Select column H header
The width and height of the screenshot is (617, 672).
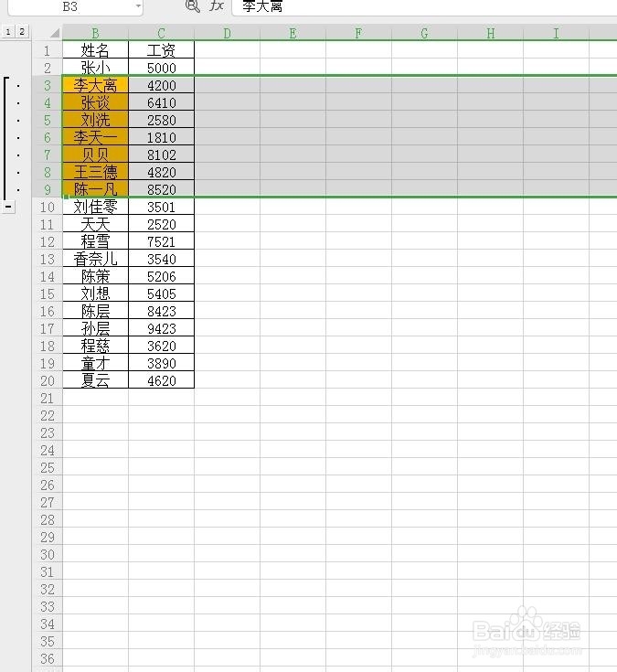click(x=490, y=33)
